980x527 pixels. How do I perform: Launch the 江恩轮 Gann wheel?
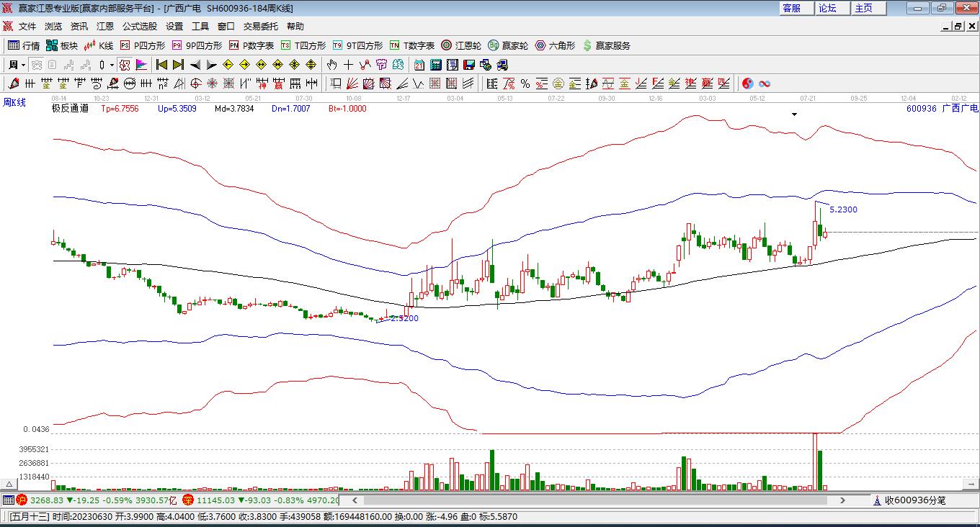[461, 45]
